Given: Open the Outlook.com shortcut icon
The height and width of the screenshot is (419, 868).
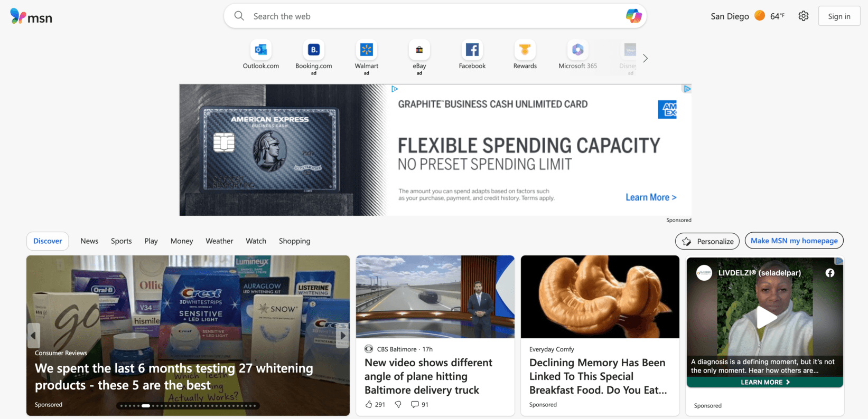Looking at the screenshot, I should point(261,50).
